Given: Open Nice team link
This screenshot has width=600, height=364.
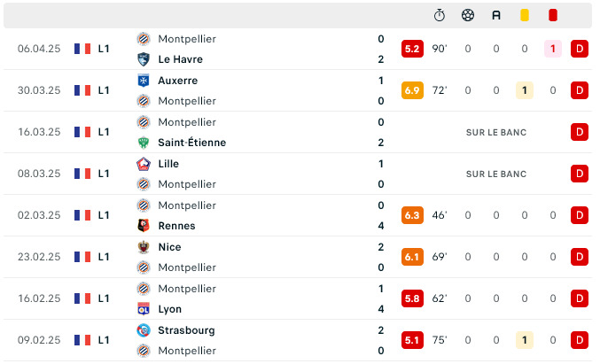Looking at the screenshot, I should (169, 247).
